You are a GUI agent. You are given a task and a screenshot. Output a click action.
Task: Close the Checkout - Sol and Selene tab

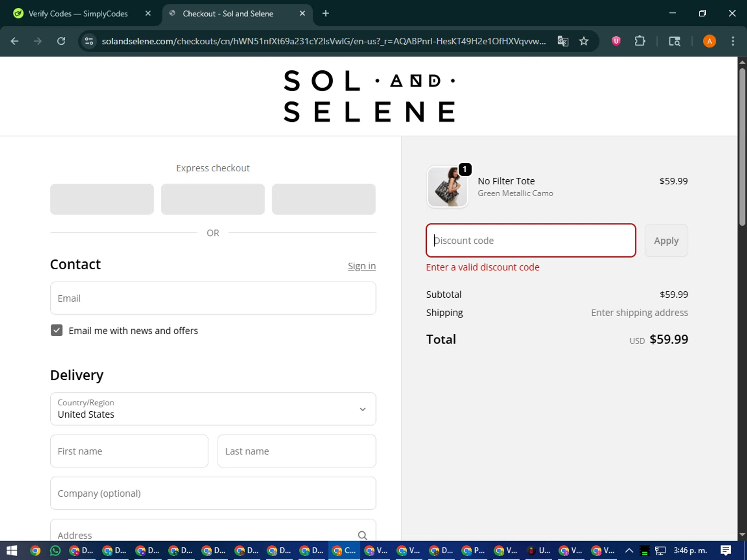tap(302, 13)
